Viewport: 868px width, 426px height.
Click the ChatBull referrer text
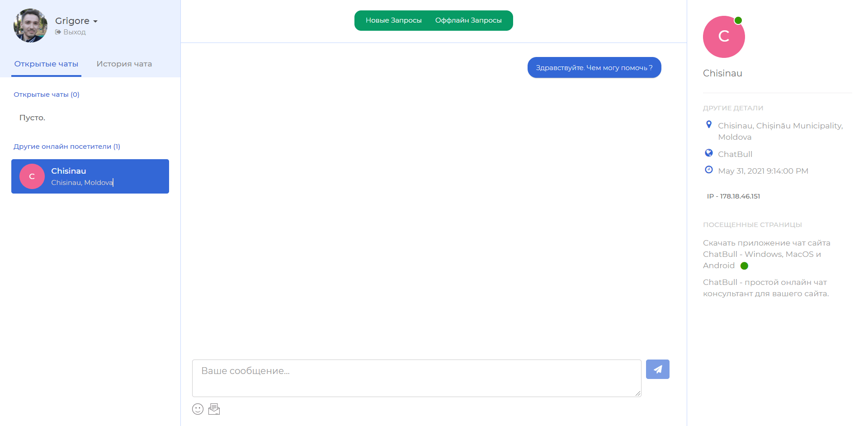735,154
